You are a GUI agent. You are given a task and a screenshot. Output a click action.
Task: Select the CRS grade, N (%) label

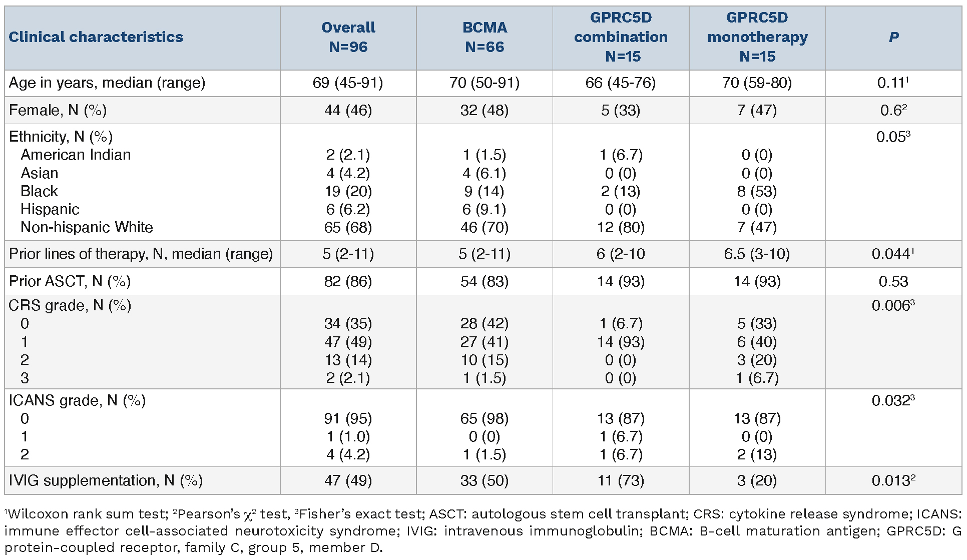pos(70,305)
